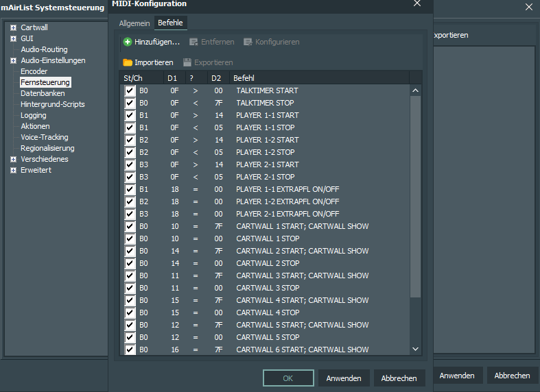Toggle checkbox for PLAYER 1-1 STOP
This screenshot has width=540, height=392.
pyautogui.click(x=130, y=127)
